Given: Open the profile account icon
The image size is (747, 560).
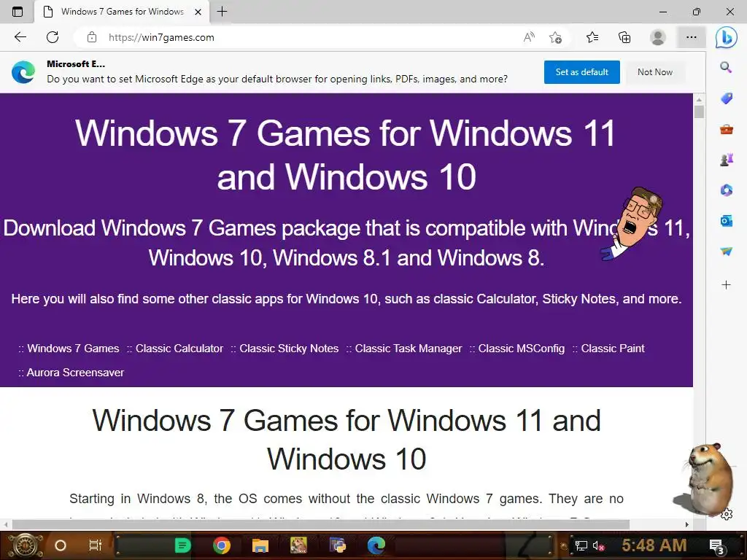Looking at the screenshot, I should click(x=658, y=37).
